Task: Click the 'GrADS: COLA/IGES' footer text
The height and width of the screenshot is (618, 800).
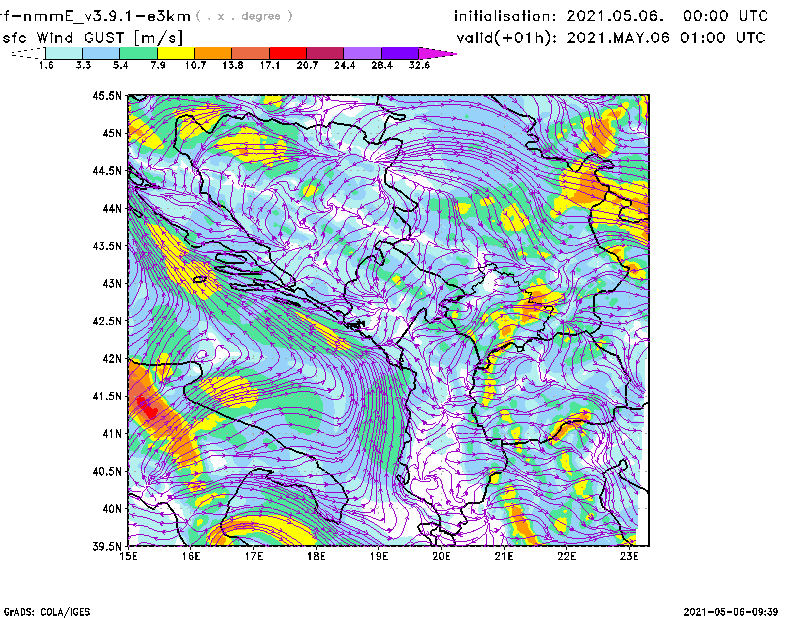Action: (46, 612)
